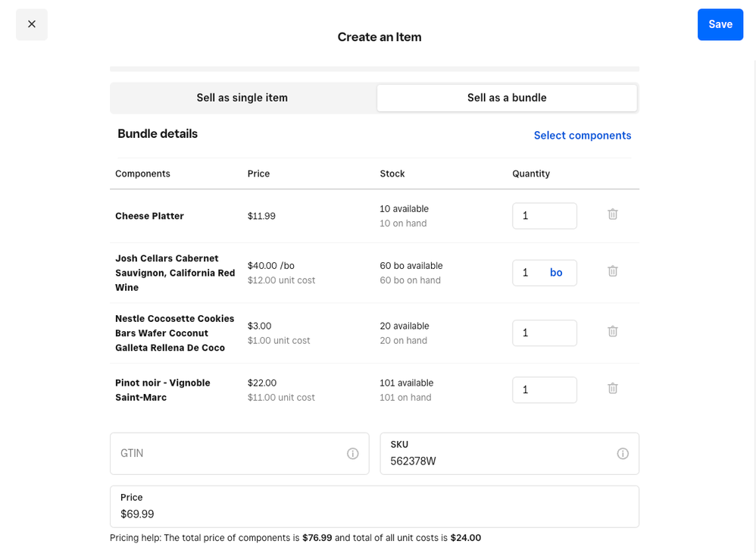Viewport: 756px width, 553px height.
Task: Delete the Nestle Cocosette Cookies Bars component
Action: pos(612,332)
